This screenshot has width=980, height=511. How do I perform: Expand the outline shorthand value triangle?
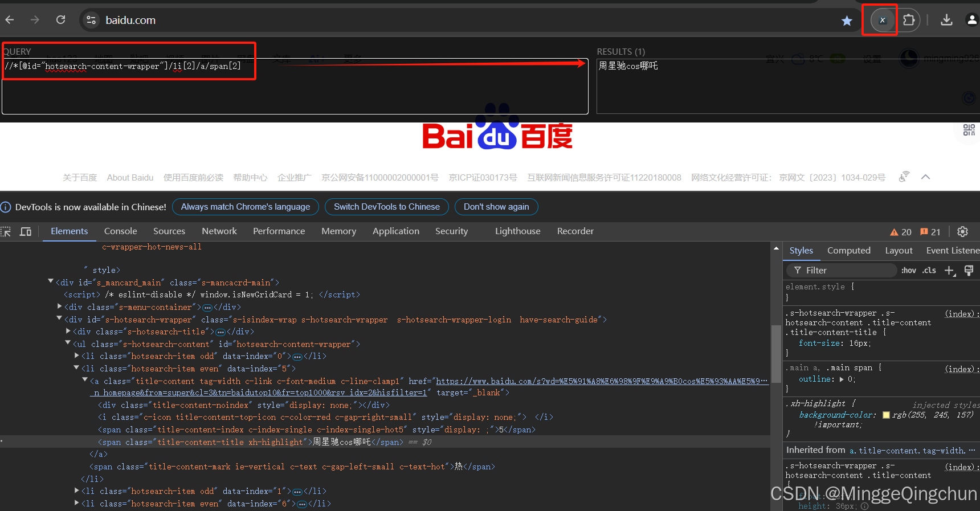click(842, 379)
